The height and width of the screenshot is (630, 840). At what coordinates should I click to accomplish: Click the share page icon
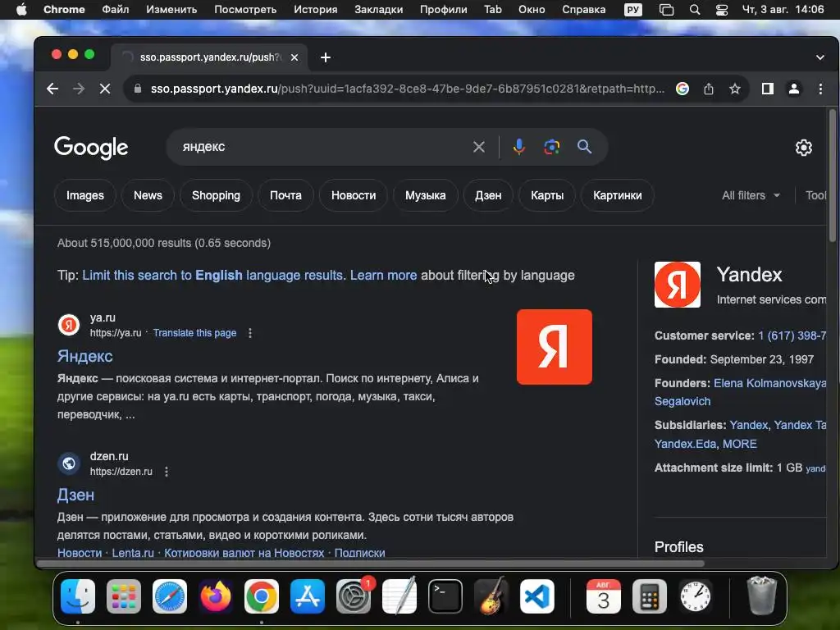708,89
